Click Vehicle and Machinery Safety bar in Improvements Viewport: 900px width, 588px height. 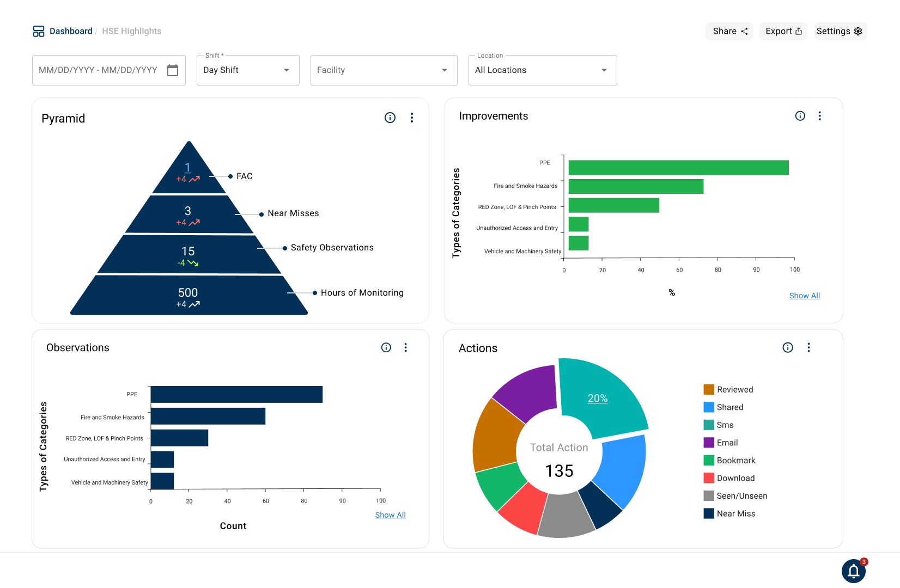click(x=579, y=243)
